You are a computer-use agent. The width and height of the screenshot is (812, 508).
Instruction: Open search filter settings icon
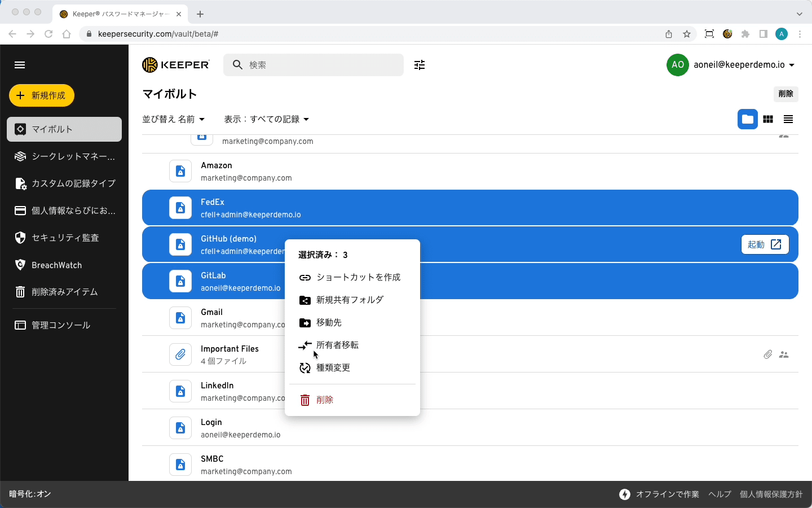coord(420,65)
